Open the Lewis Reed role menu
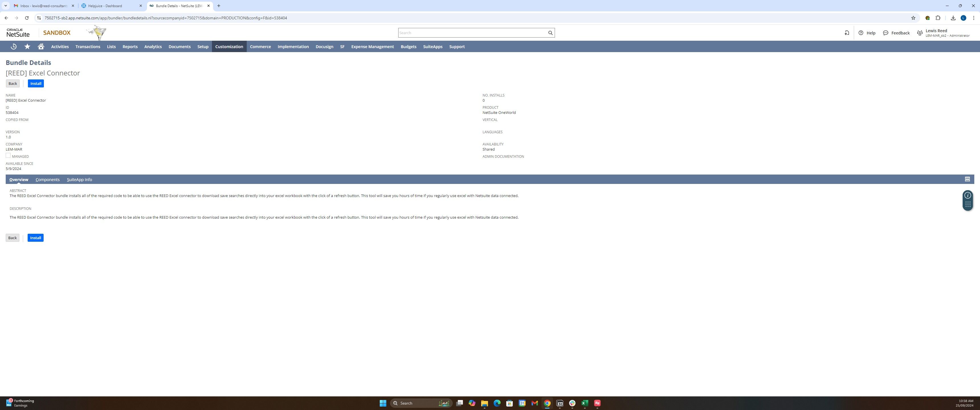Viewport: 980px width, 410px height. click(944, 33)
